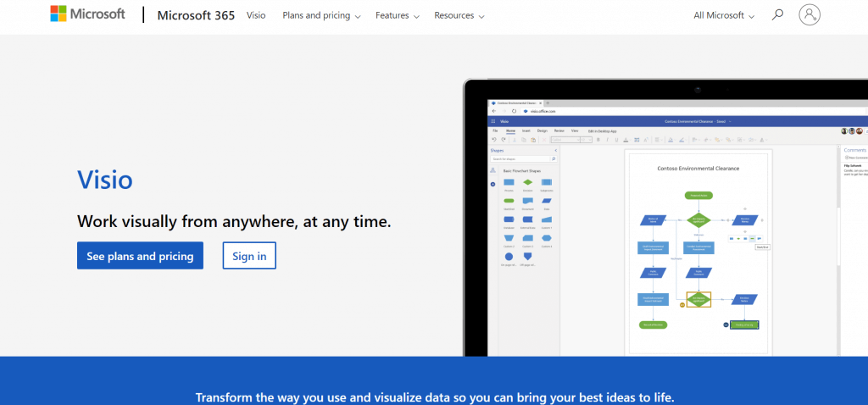
Task: Expand the Resources menu
Action: coord(459,15)
